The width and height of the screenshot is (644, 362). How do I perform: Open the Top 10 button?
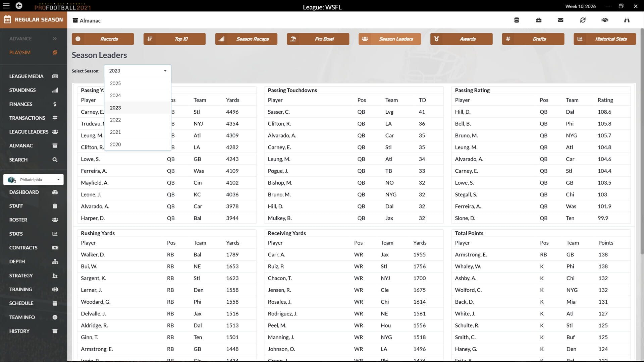tap(174, 39)
